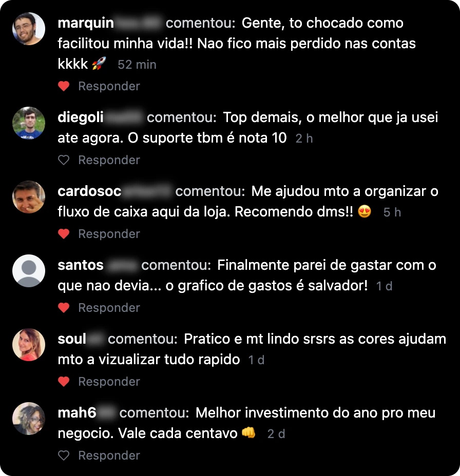Toggle the heart on the cardosoc comment
Image resolution: width=460 pixels, height=476 pixels.
[64, 234]
